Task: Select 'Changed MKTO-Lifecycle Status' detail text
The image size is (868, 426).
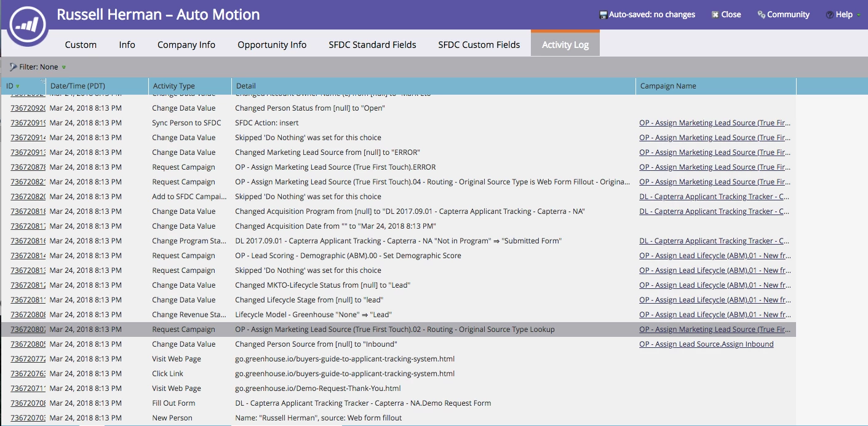Action: click(322, 285)
